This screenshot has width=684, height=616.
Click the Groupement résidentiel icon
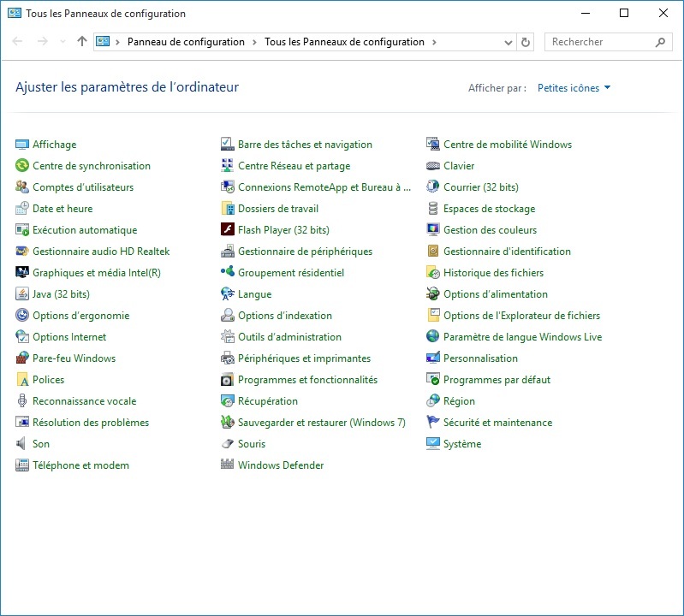pyautogui.click(x=227, y=272)
